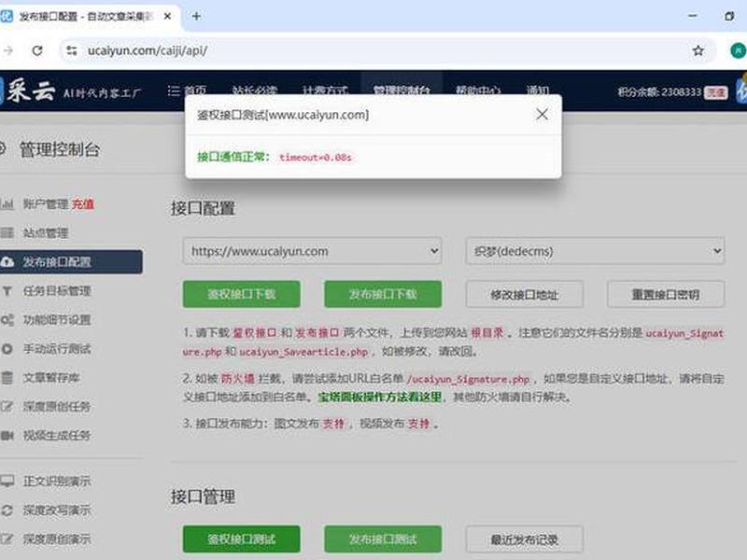Click 管理控制台 in top navigation
The image size is (747, 560).
(x=402, y=91)
